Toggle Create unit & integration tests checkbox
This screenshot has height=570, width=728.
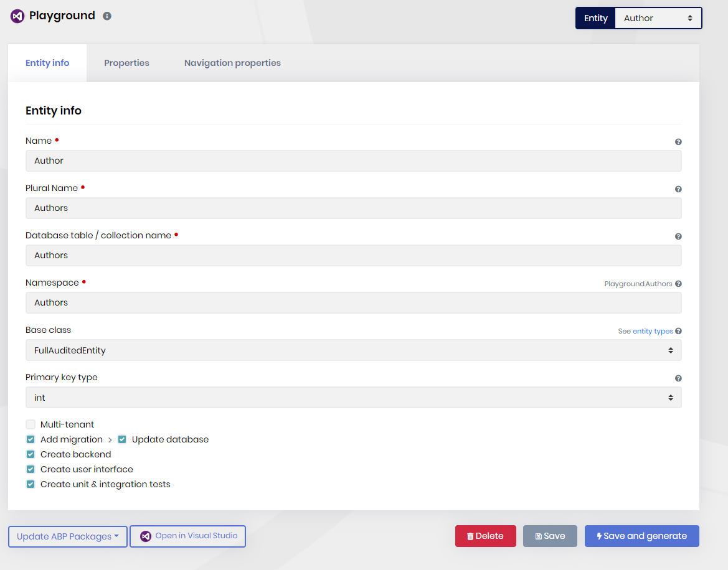[x=31, y=484]
